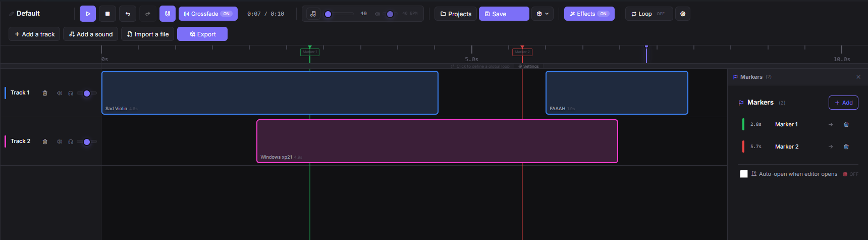Open the cube dropdown next to Save
This screenshot has height=240, width=868.
tap(542, 14)
